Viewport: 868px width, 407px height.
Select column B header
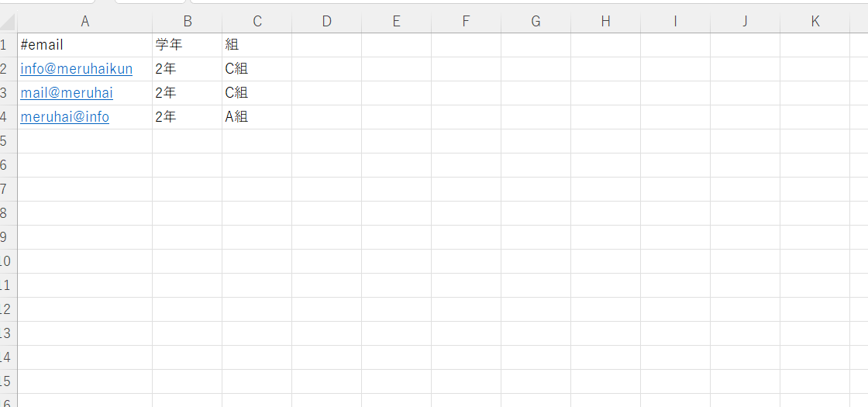(187, 22)
